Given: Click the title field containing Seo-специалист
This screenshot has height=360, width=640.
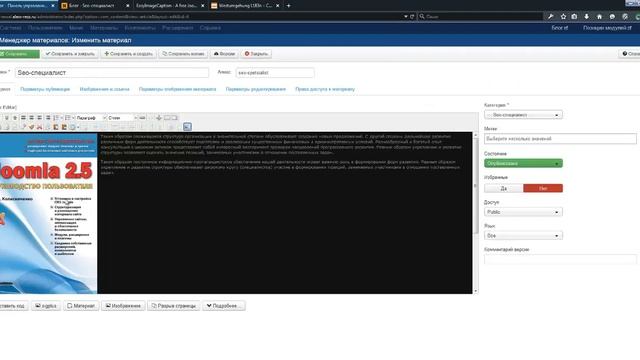Looking at the screenshot, I should [x=112, y=73].
